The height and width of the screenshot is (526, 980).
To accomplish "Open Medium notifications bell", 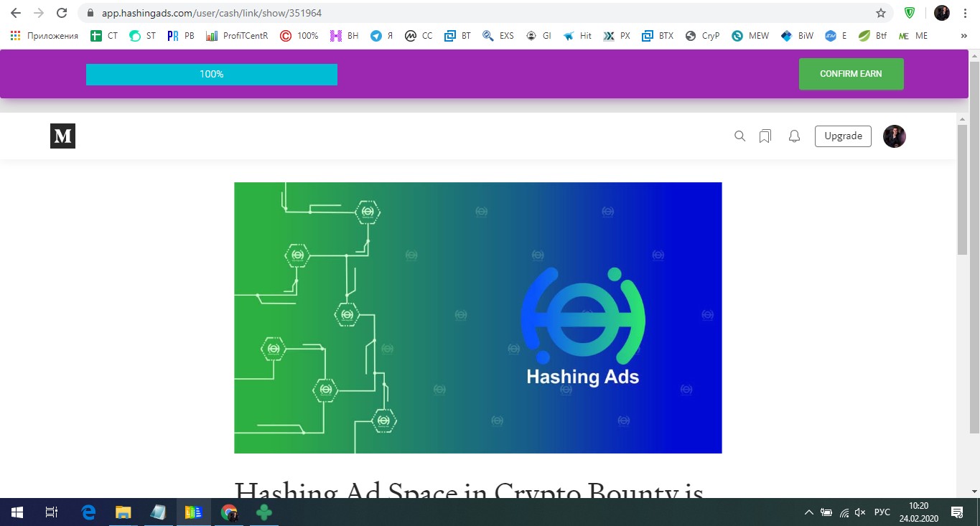I will 794,136.
